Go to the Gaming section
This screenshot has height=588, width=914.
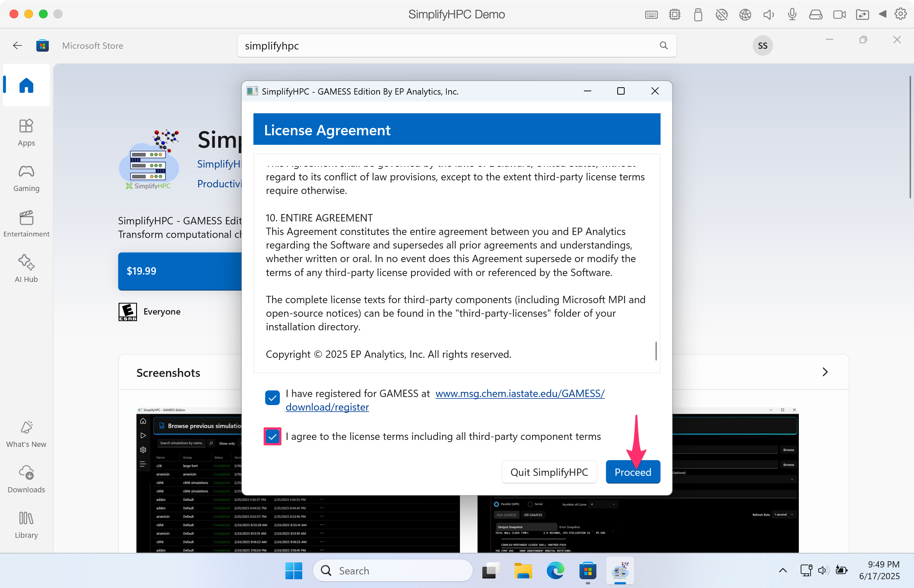click(26, 177)
